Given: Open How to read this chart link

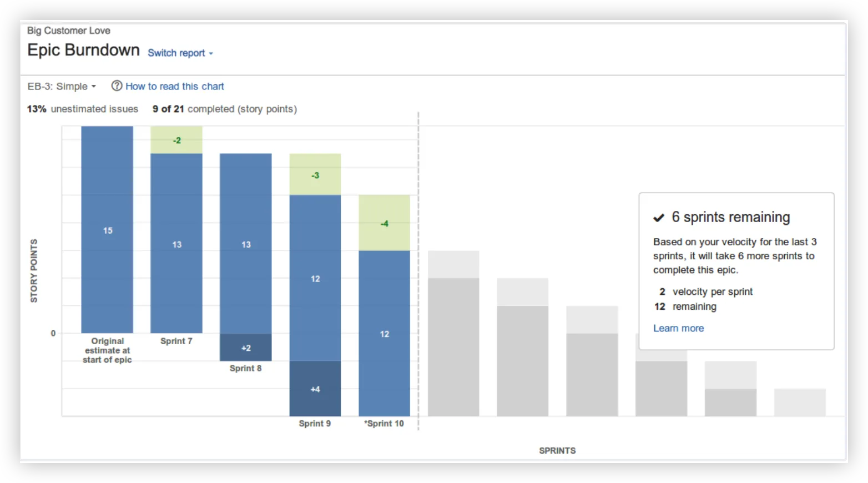Looking at the screenshot, I should (175, 87).
